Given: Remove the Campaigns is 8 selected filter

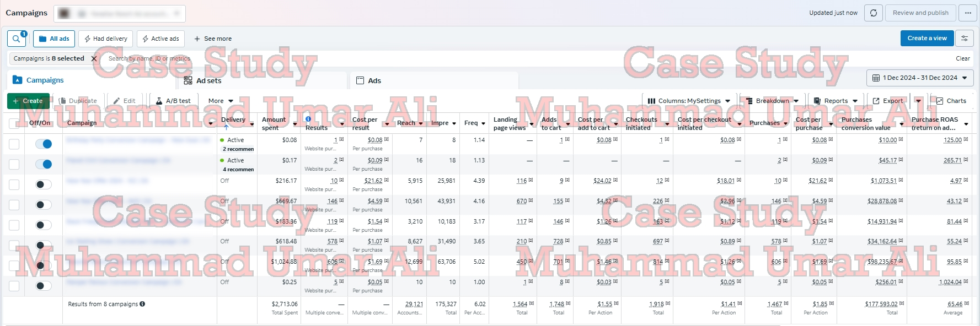Looking at the screenshot, I should (94, 58).
